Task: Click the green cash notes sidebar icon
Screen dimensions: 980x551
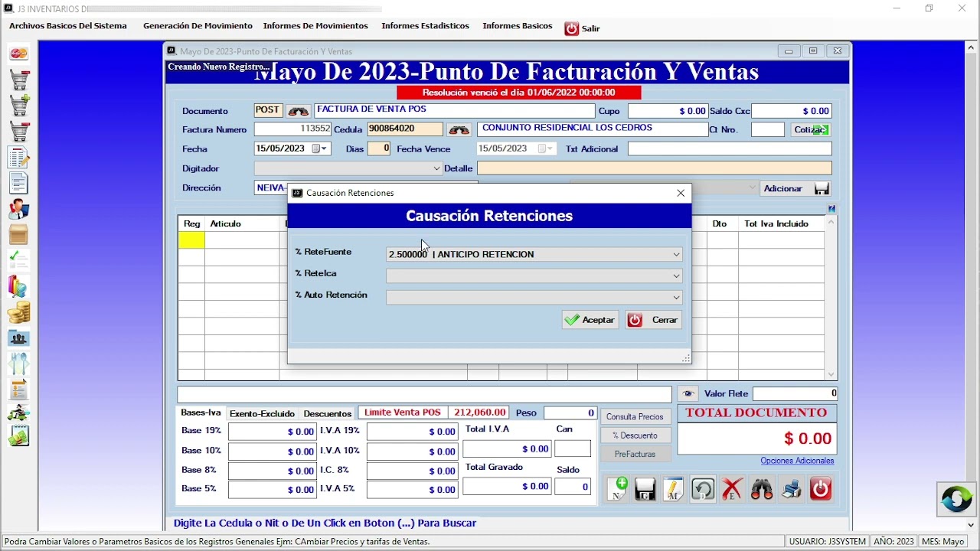Action: point(19,436)
